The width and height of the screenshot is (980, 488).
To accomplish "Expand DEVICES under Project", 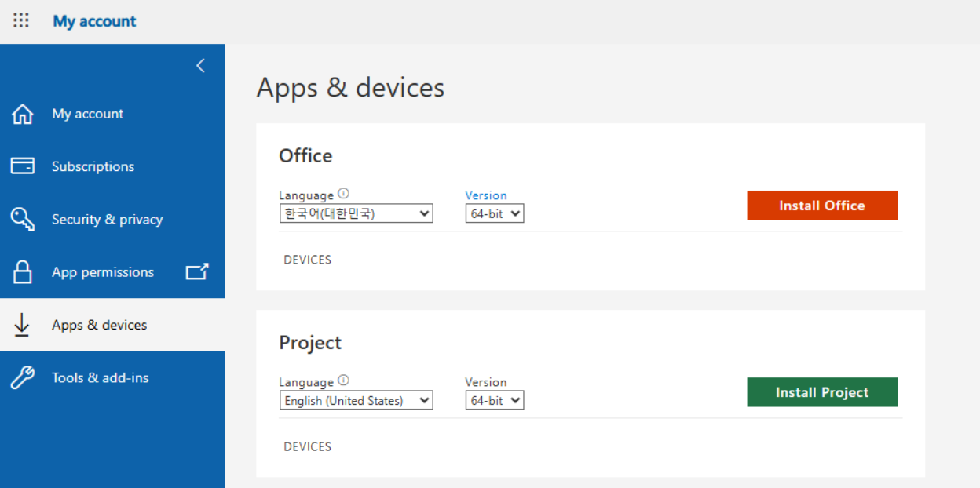I will pos(308,446).
